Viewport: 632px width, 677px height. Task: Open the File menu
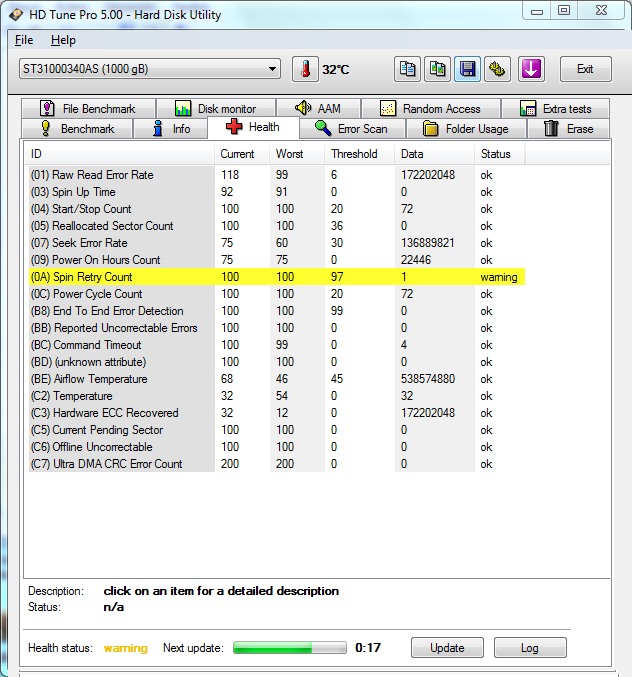coord(24,40)
